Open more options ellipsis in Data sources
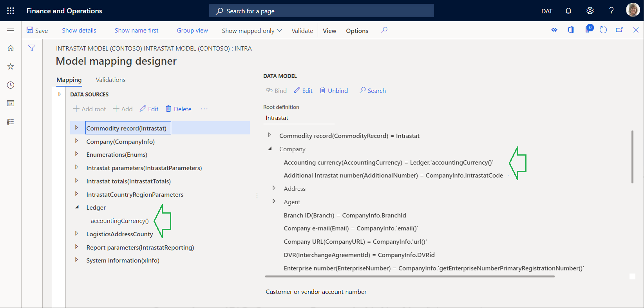The height and width of the screenshot is (308, 644). pyautogui.click(x=204, y=109)
